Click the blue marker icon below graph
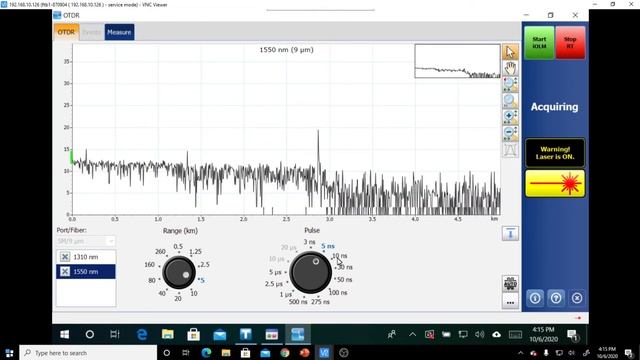The image size is (640, 360). (510, 233)
